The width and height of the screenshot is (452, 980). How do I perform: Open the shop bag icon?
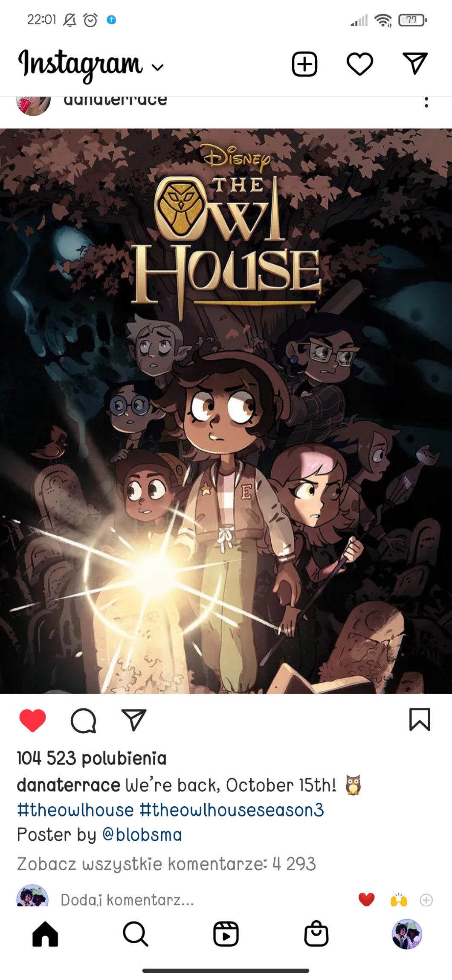(x=316, y=933)
